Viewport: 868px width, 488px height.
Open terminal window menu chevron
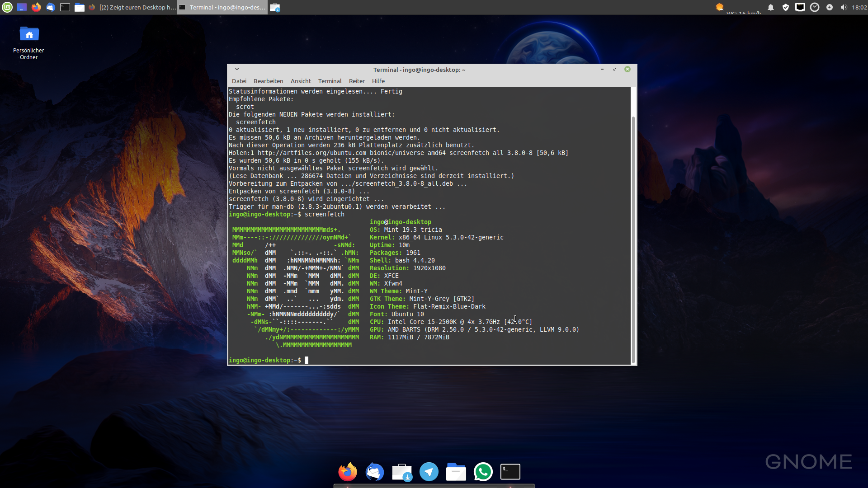click(x=236, y=70)
